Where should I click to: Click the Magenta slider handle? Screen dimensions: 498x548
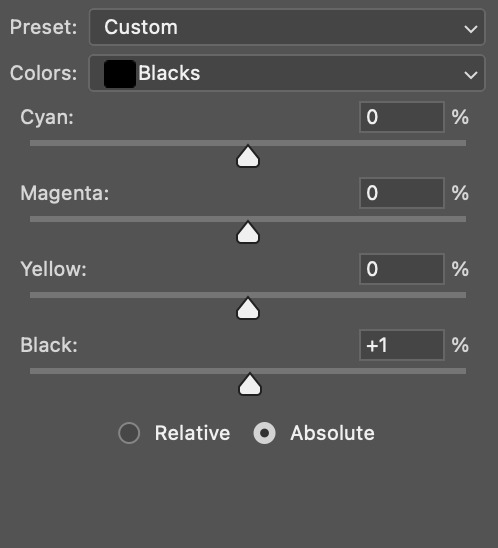click(248, 232)
